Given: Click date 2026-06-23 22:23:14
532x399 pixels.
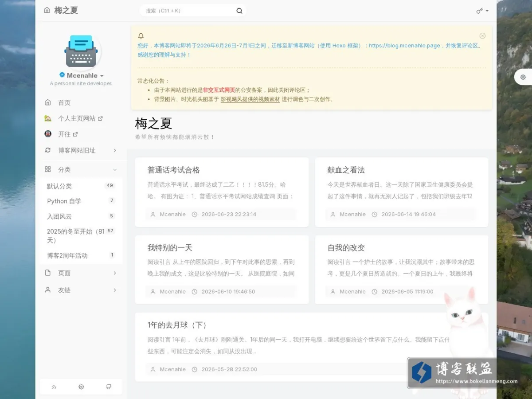Looking at the screenshot, I should click(x=229, y=214).
